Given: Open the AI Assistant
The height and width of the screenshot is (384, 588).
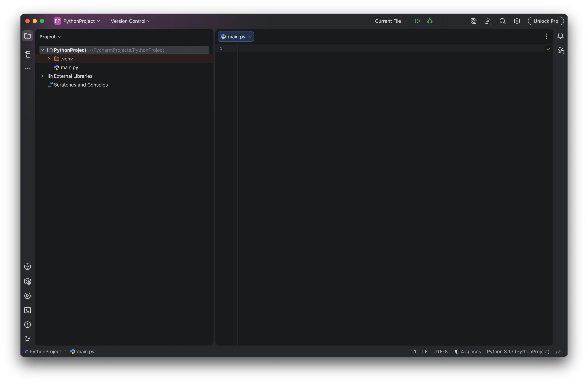Looking at the screenshot, I should coord(473,21).
